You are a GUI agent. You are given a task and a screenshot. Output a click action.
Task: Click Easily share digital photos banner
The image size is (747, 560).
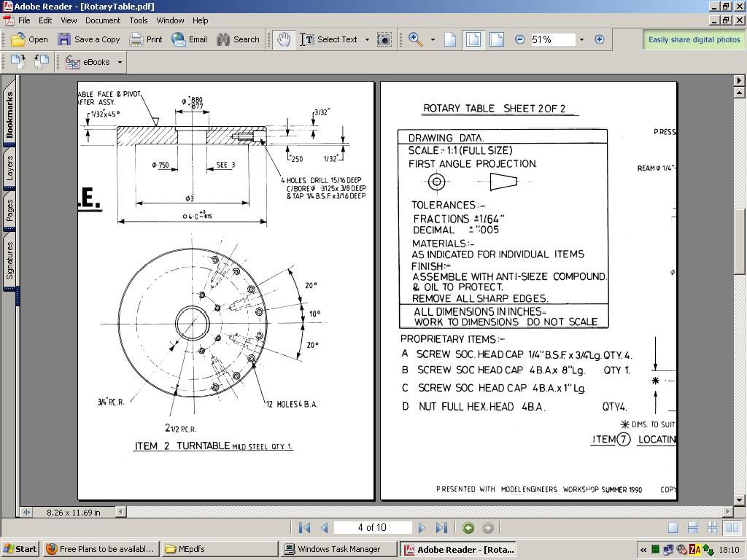point(694,39)
